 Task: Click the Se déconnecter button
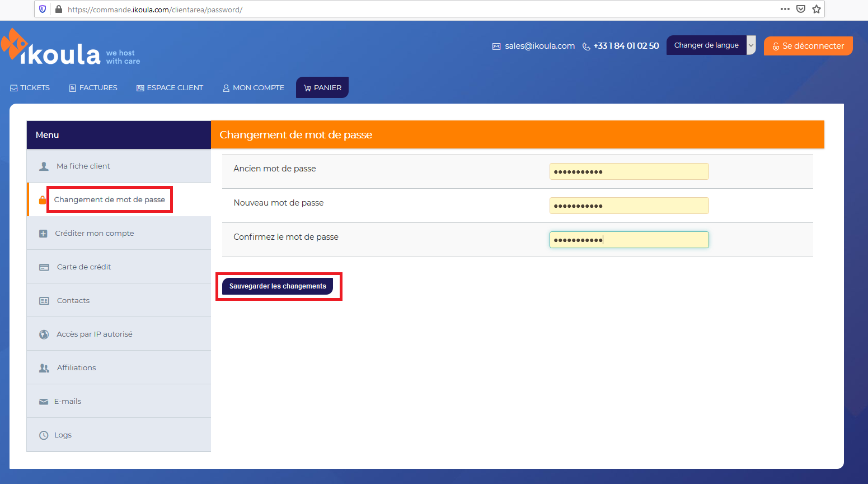tap(808, 46)
